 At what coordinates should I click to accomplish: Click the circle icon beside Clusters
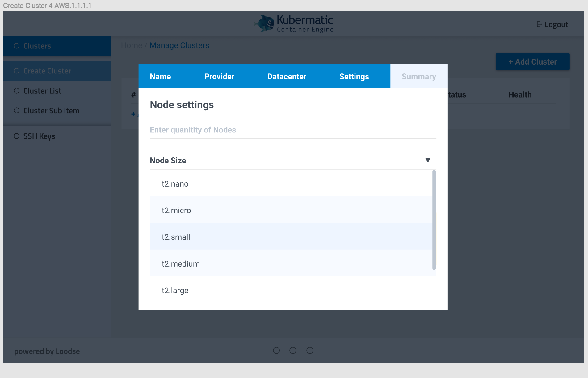16,45
